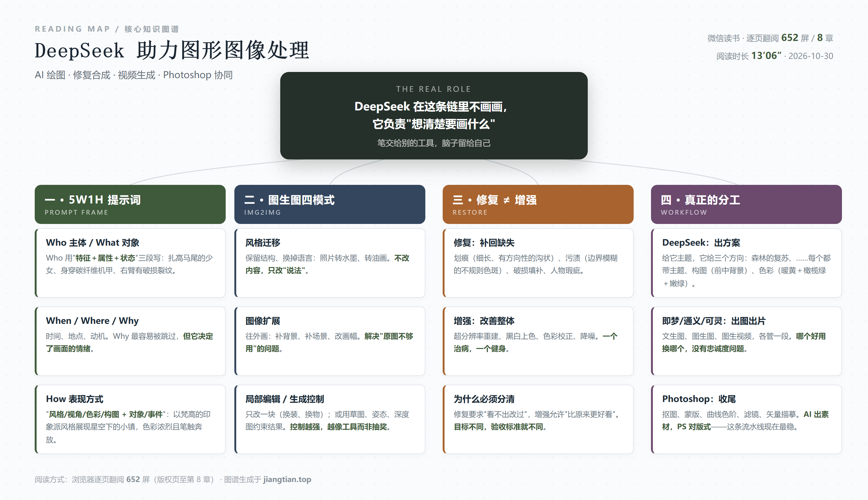Click 'THE REAL ROLE' label in dark card

[x=434, y=89]
